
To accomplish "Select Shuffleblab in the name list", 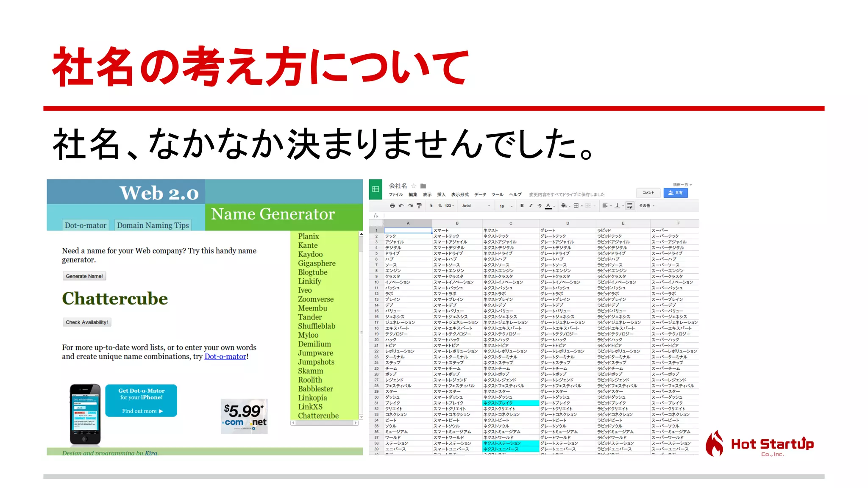I will click(x=317, y=326).
